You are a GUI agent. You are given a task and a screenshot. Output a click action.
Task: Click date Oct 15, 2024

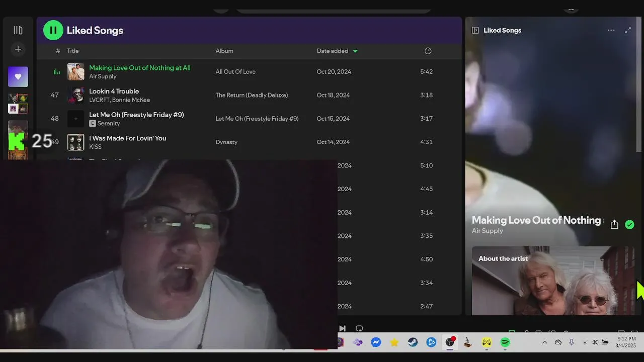coord(333,119)
